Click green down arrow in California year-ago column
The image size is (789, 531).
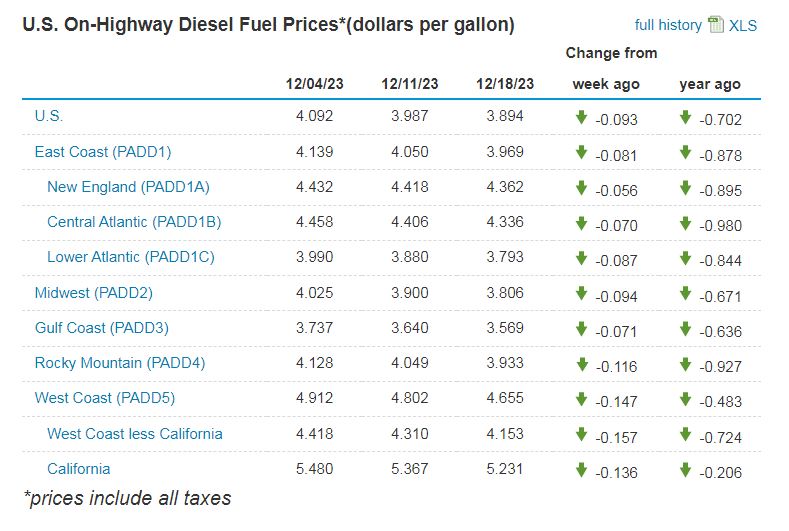point(685,470)
